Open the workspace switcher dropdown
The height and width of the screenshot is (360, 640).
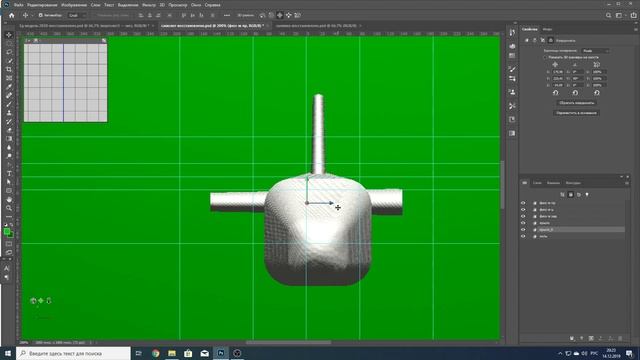pyautogui.click(x=619, y=16)
